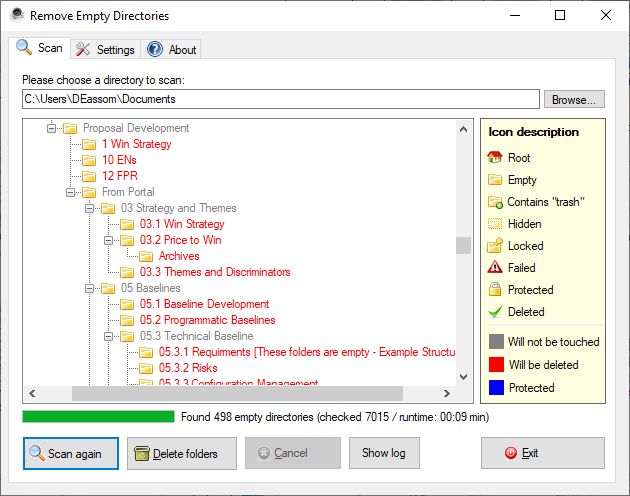The width and height of the screenshot is (630, 496).
Task: Click the blue Protected color swatch
Action: pos(496,387)
